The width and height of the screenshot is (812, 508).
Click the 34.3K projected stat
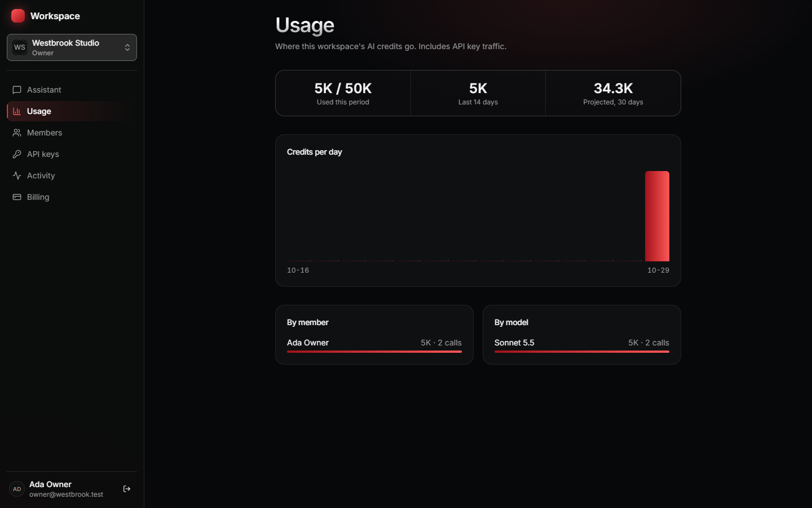coord(613,93)
